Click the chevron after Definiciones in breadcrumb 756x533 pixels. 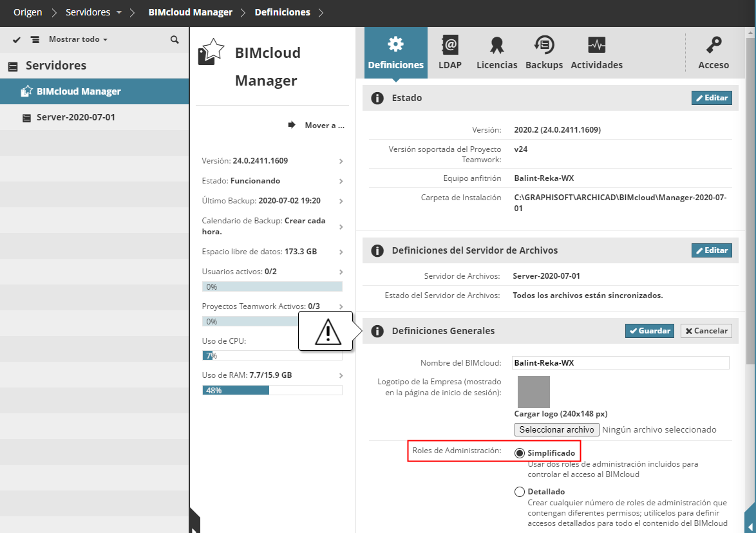(321, 12)
